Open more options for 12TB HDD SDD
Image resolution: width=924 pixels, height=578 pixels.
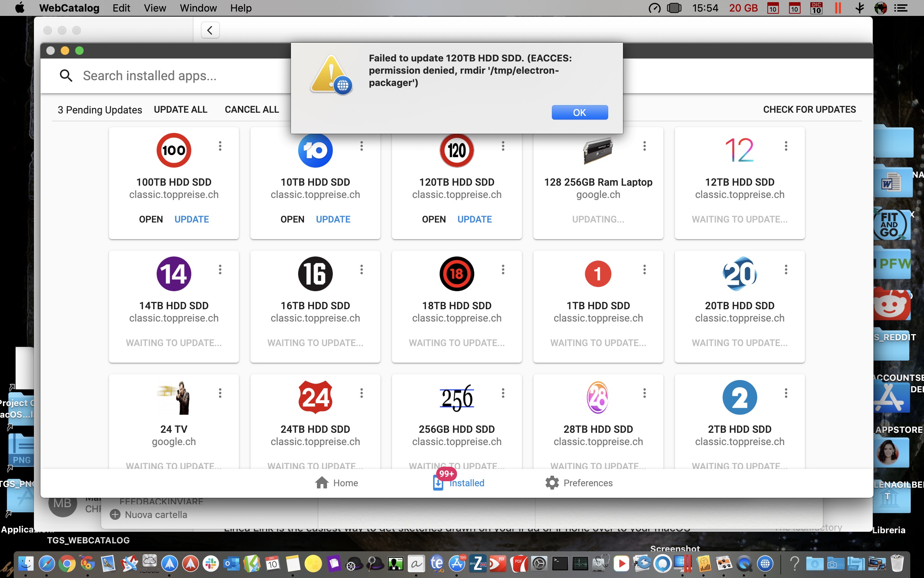pyautogui.click(x=786, y=146)
